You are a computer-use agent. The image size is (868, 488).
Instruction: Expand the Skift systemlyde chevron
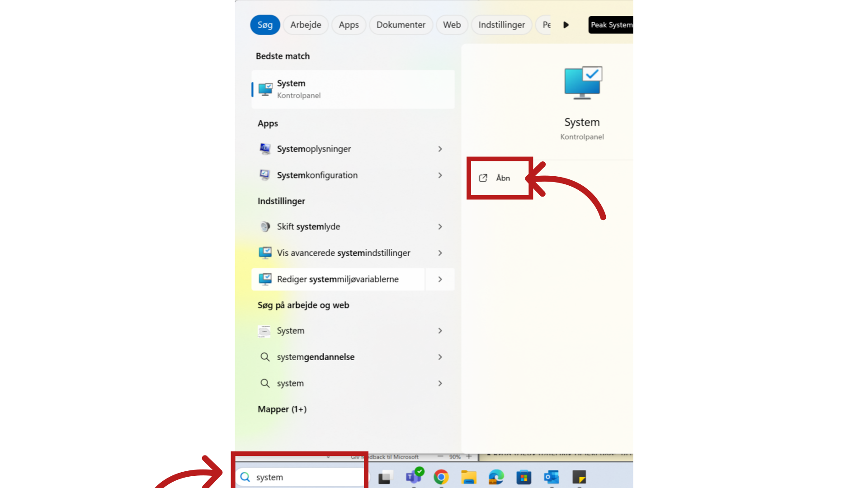440,227
